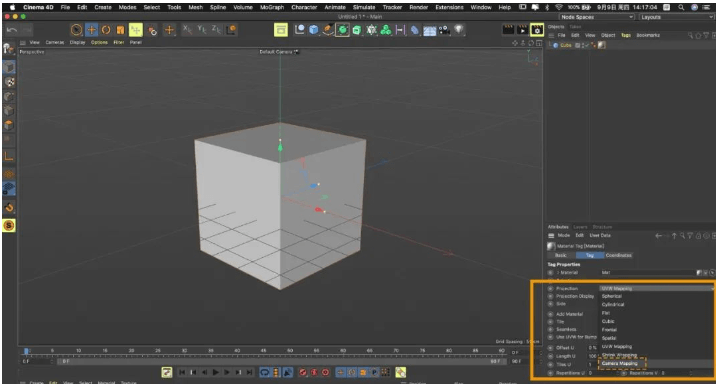This screenshot has height=384, width=716.
Task: Add a Camera object
Action: click(x=444, y=30)
